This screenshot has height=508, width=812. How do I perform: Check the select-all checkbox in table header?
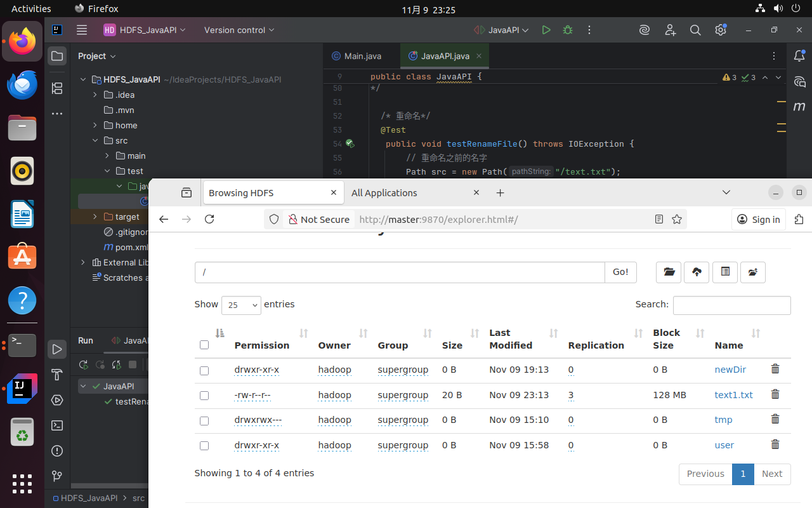pos(204,345)
